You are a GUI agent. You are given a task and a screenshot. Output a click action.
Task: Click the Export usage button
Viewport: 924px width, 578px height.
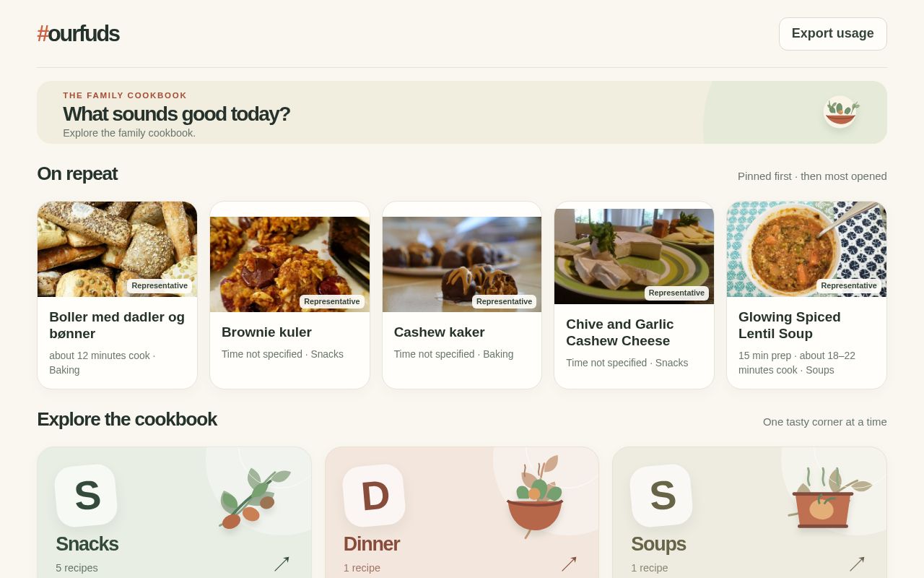pyautogui.click(x=833, y=34)
